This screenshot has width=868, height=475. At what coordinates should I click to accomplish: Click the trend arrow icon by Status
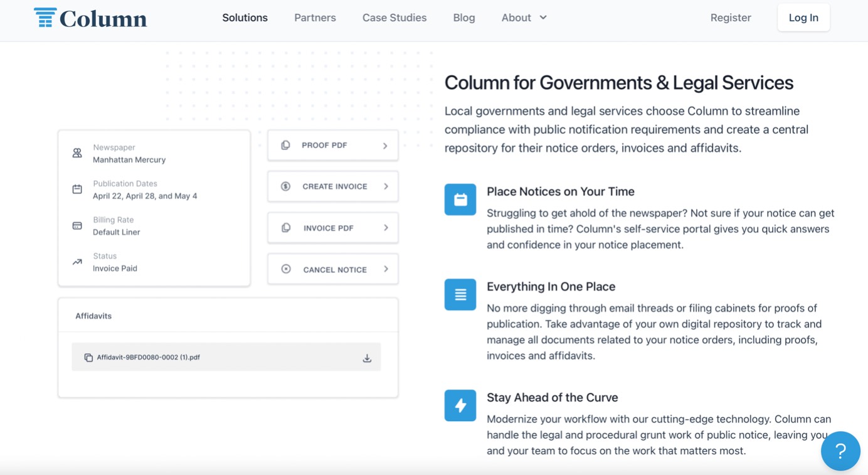77,262
